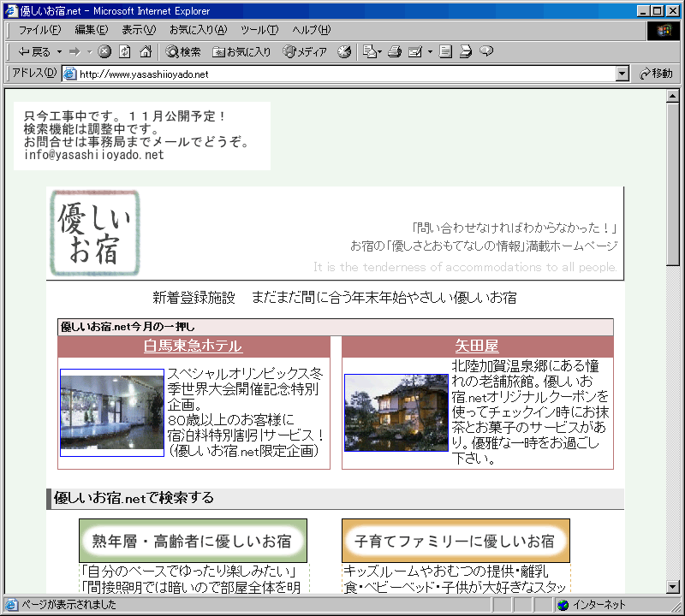Click the Forward arrow in the toolbar

(x=75, y=52)
